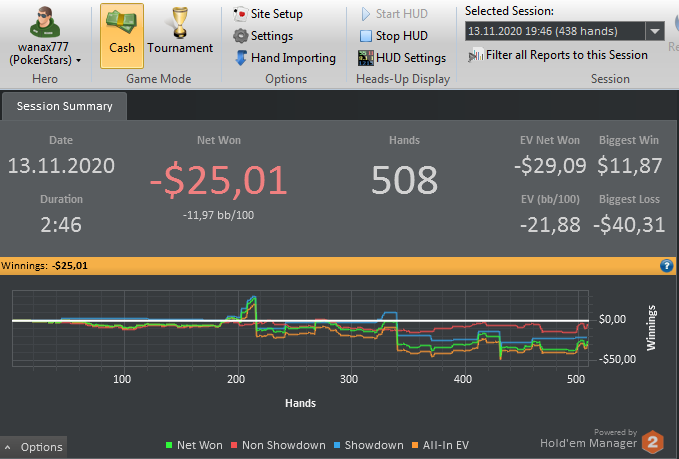Viewport: 679px width, 459px height.
Task: Open Site Setup options
Action: [268, 14]
